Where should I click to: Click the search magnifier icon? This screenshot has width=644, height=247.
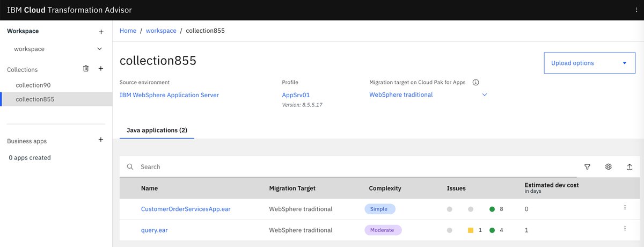coord(130,167)
